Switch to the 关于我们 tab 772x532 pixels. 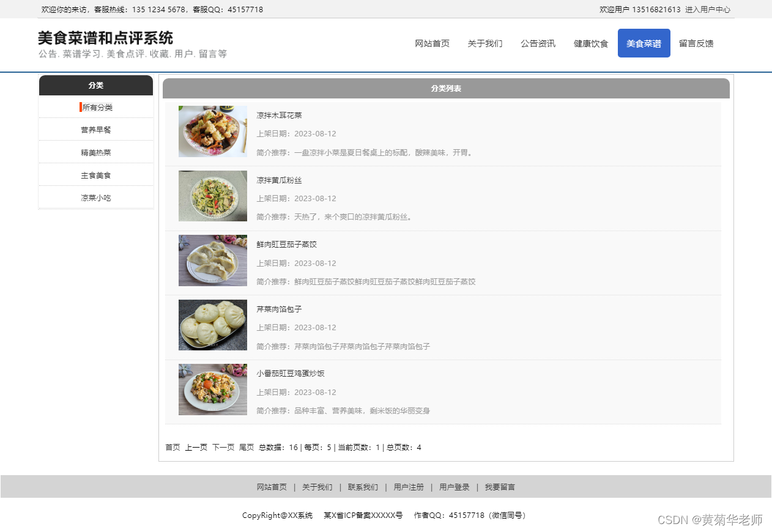484,43
